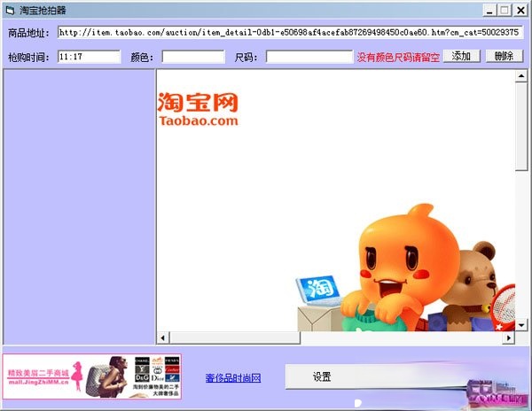Viewport: 532px width, 411px height.
Task: Focus the 商品地址 URL input field
Action: coord(288,33)
